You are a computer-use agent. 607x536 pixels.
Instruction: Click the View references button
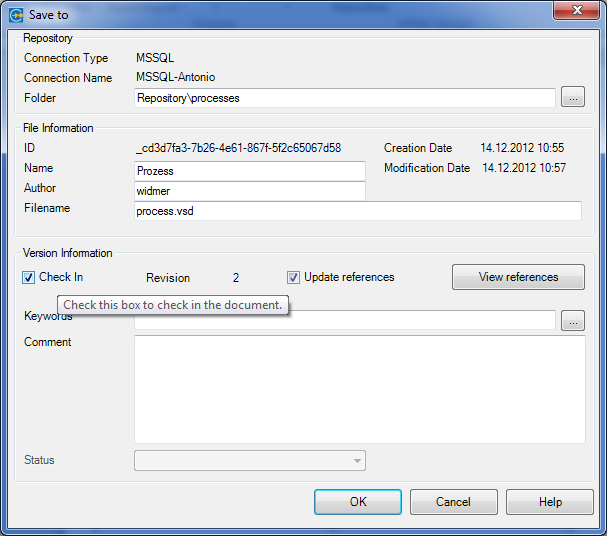coord(518,277)
